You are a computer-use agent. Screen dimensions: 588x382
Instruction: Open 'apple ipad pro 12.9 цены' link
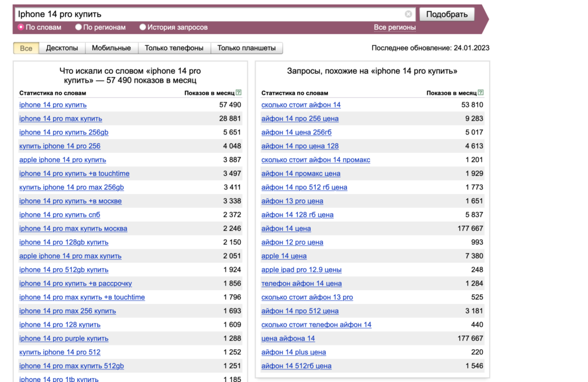pos(301,270)
